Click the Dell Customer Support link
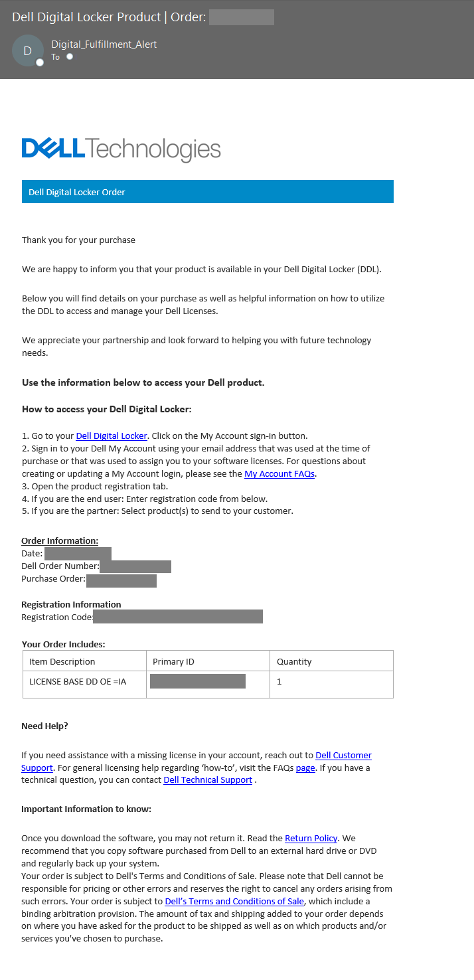Screen dimensions: 474x980 (343, 755)
